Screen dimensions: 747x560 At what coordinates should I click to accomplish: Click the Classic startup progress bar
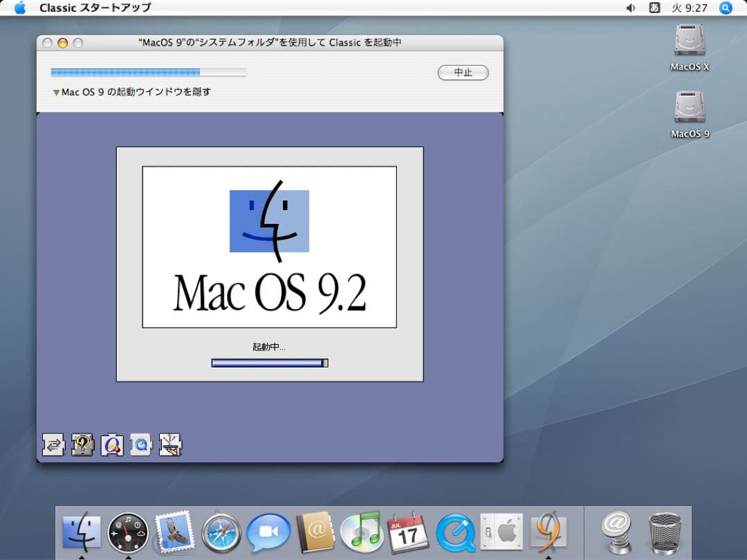pos(148,71)
